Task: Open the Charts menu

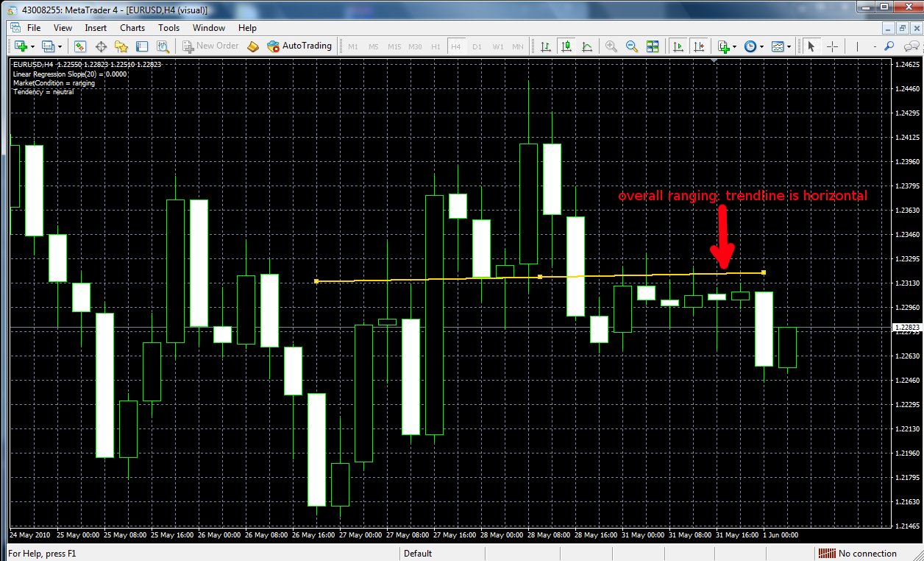Action: 132,27
